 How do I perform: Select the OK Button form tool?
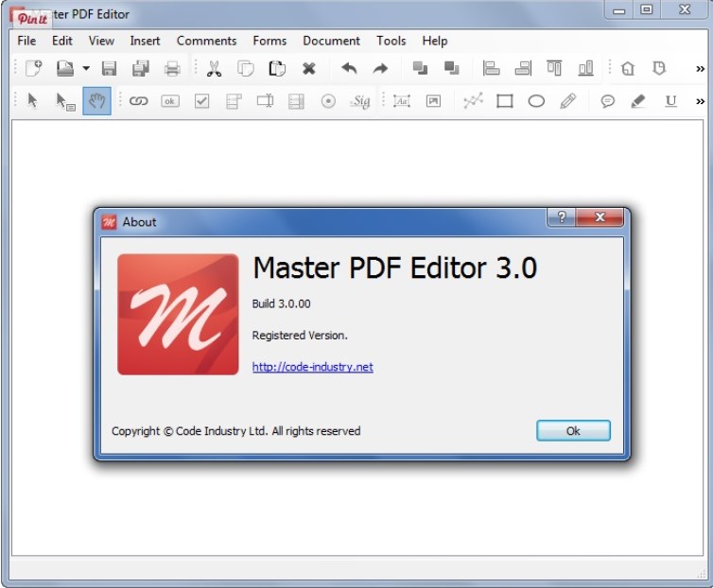click(x=169, y=101)
